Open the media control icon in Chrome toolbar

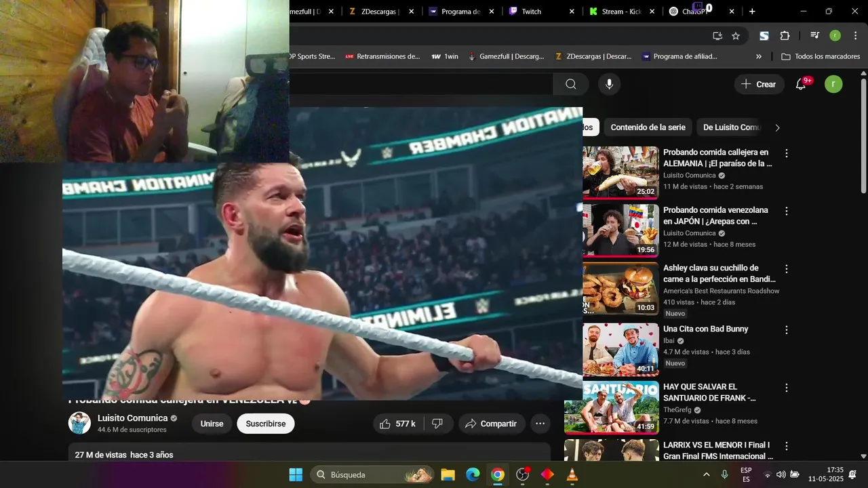(x=814, y=36)
